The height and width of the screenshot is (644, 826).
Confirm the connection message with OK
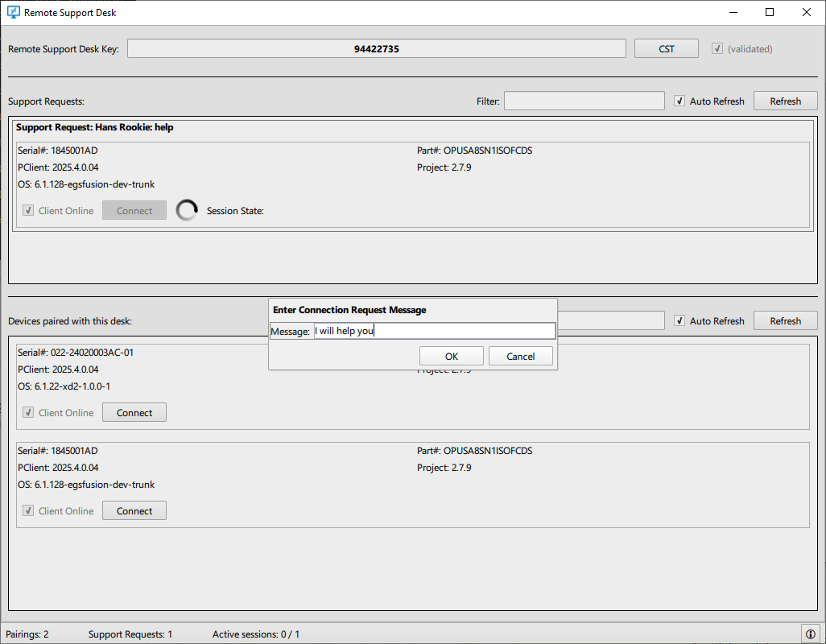(451, 357)
